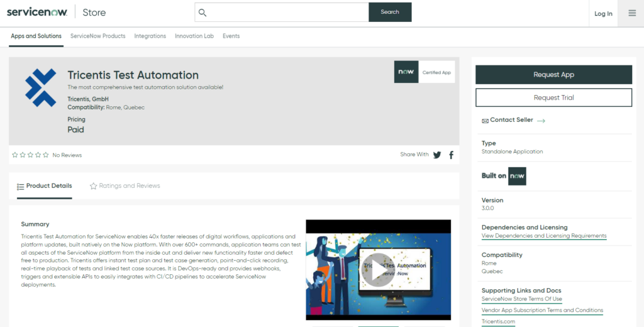The image size is (644, 327).
Task: Click the Built on Now badge
Action: [517, 176]
